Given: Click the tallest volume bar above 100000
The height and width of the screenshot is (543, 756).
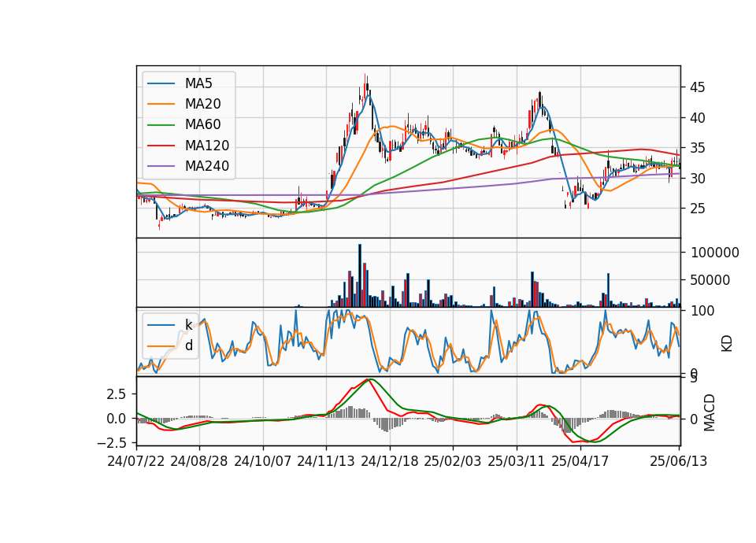Looking at the screenshot, I should 360,275.
